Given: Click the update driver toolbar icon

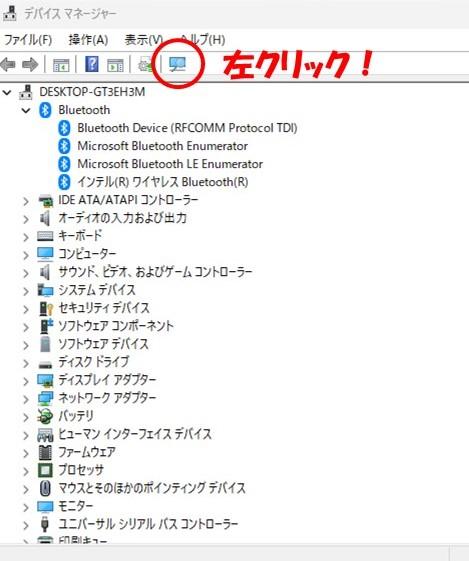Looking at the screenshot, I should click(146, 65).
